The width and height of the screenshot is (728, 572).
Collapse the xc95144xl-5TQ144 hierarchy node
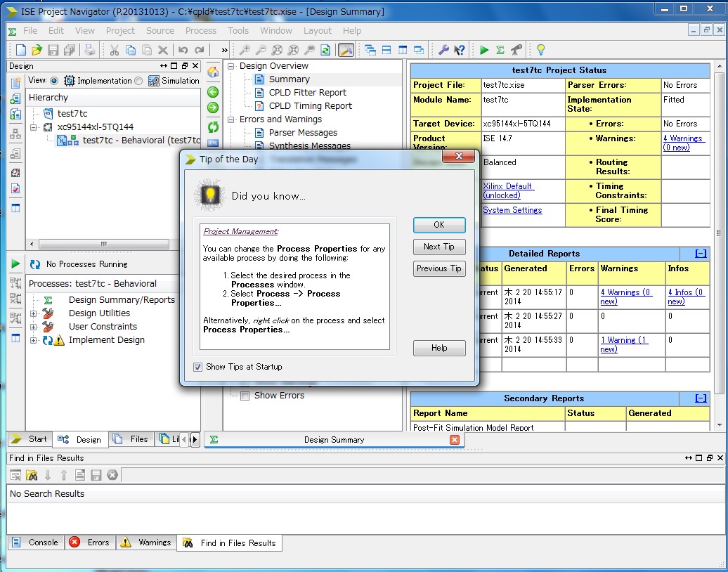click(34, 126)
